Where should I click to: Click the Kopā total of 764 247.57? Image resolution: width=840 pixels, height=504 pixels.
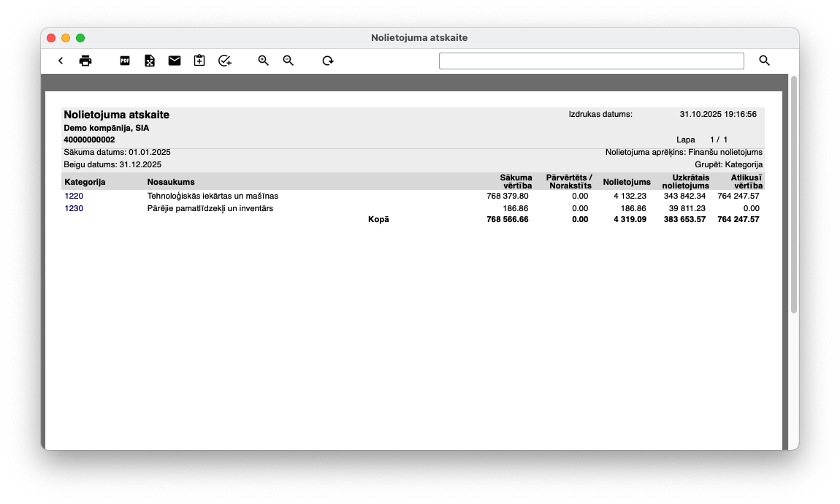[x=738, y=219]
